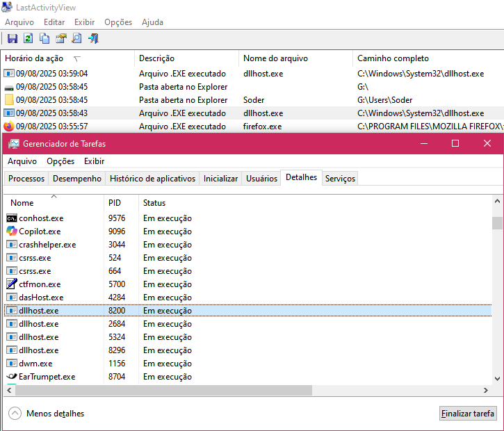This screenshot has height=431, width=504.
Task: Click the Find magnifier icon in toolbar
Action: coord(77,38)
